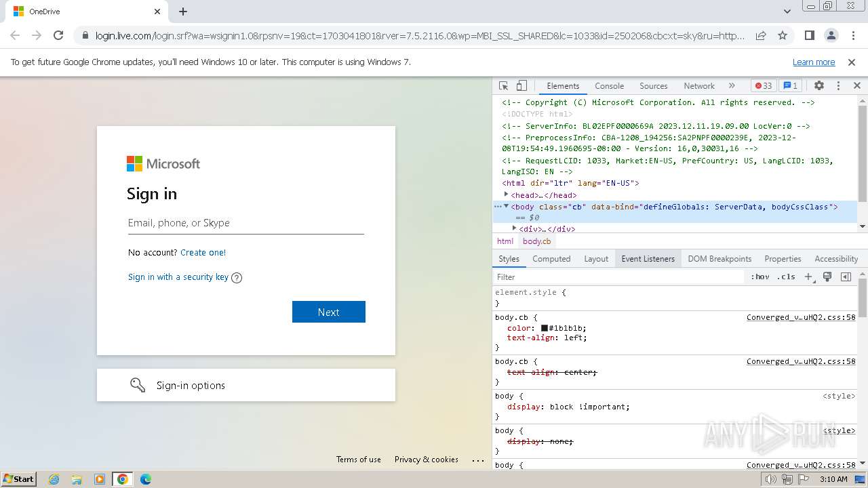
Task: Toggle the rendering emulations paintbrush icon
Action: [x=827, y=277]
